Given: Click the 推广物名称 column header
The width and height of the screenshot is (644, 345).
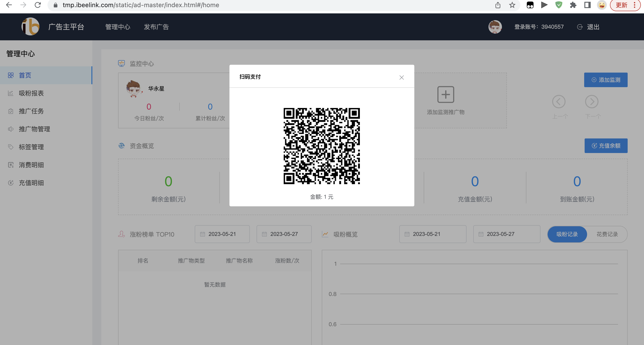Looking at the screenshot, I should point(239,261).
